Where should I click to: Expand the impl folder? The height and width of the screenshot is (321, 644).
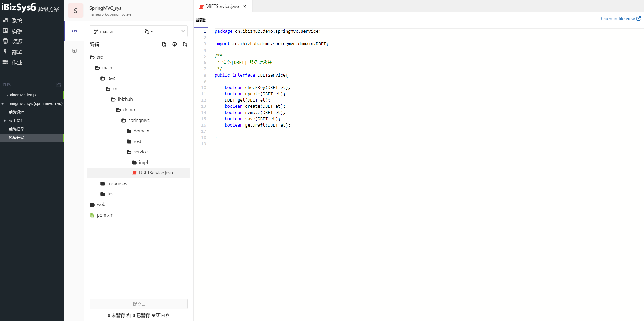coord(134,163)
